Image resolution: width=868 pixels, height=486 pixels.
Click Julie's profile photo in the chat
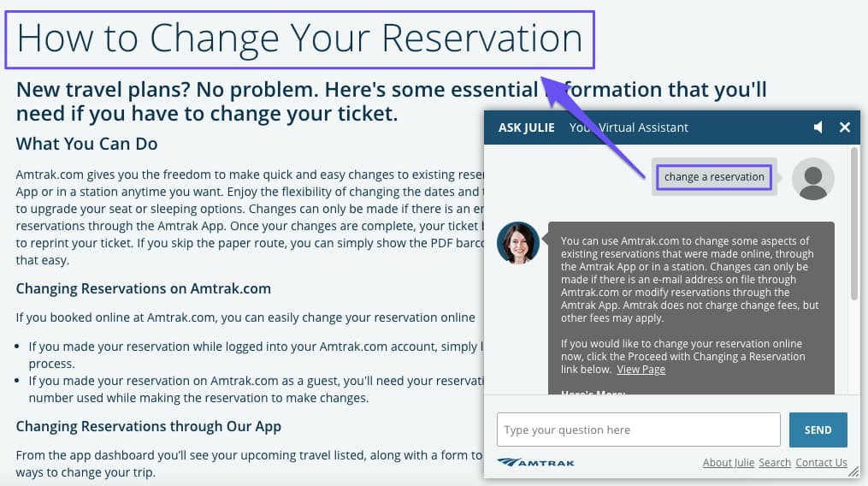click(517, 243)
